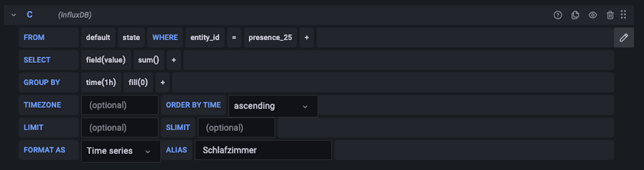Click the drag handle dots icon
This screenshot has width=644, height=170.
coord(623,15)
